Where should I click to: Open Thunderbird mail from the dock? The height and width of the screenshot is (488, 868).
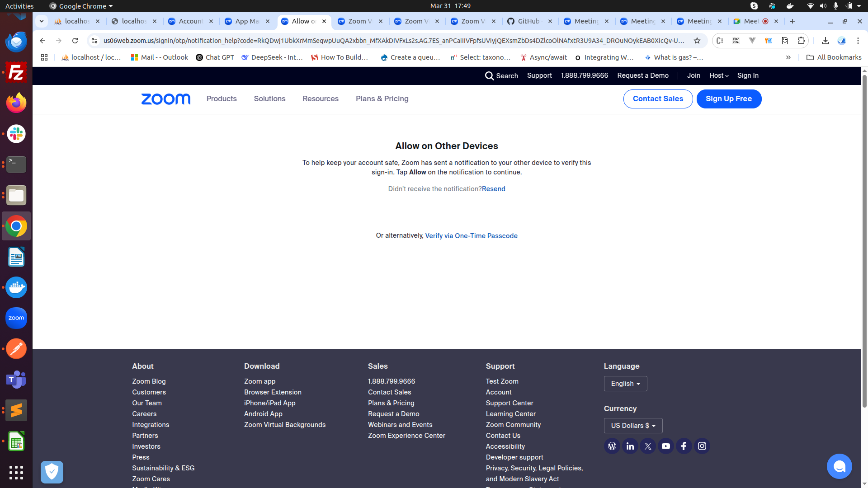16,42
